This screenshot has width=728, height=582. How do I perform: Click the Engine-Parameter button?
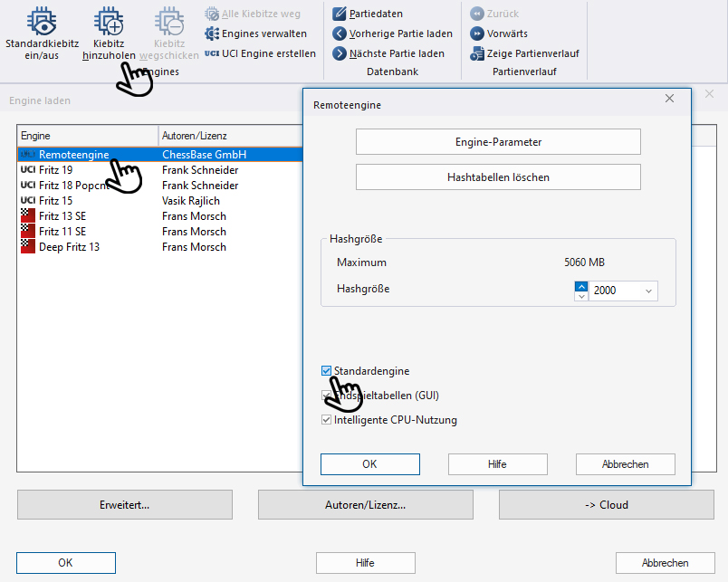click(498, 142)
